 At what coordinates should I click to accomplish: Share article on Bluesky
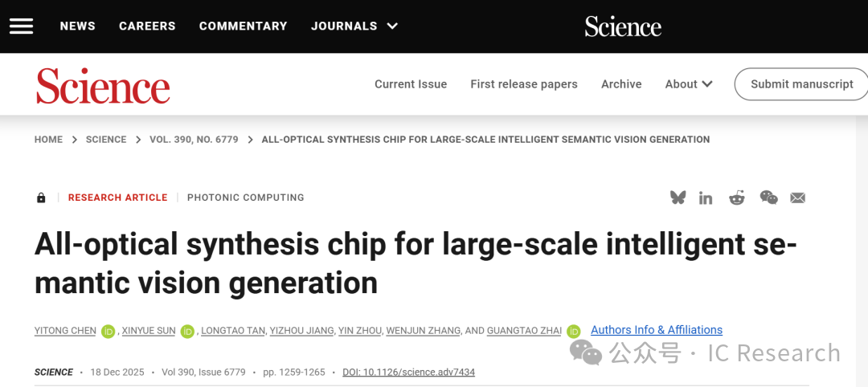point(678,198)
